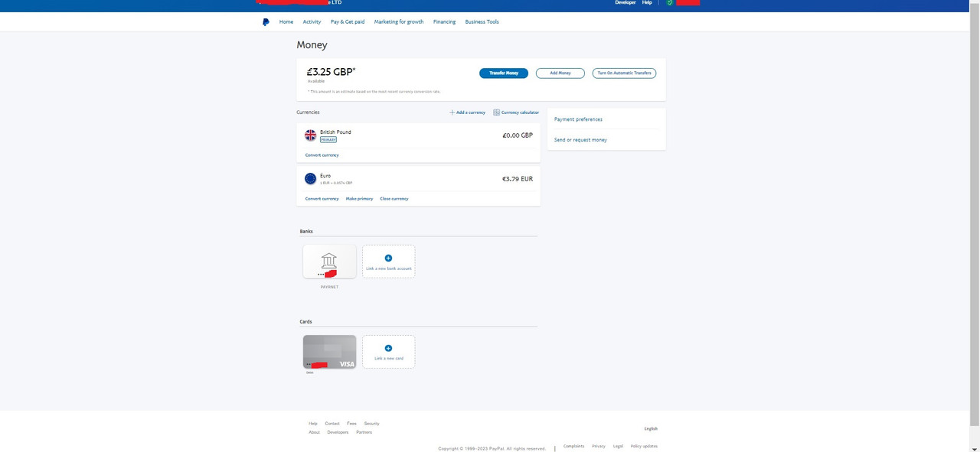Open the linked PAYRNET bank account tile
This screenshot has height=452, width=980.
(329, 262)
